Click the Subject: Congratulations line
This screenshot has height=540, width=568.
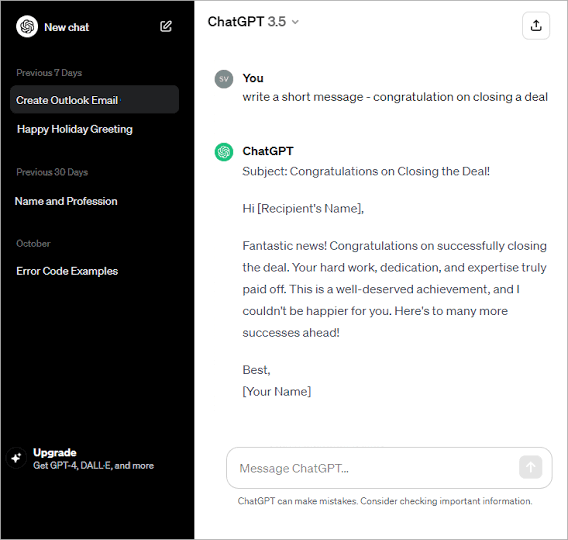point(366,171)
